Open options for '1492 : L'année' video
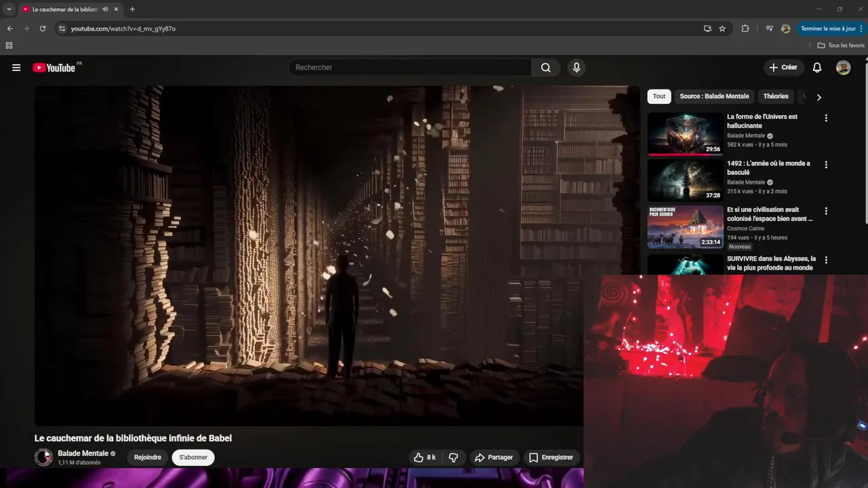The image size is (868, 488). click(826, 165)
